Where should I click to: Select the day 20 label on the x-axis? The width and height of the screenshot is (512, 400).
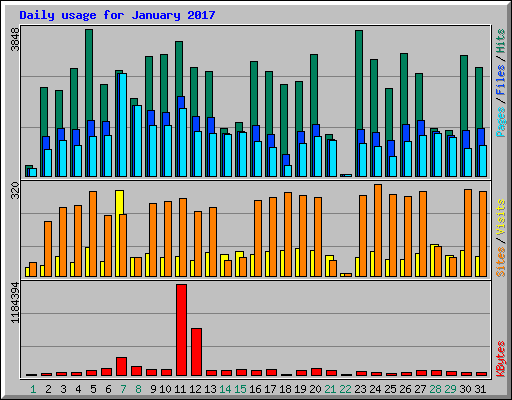point(315,389)
